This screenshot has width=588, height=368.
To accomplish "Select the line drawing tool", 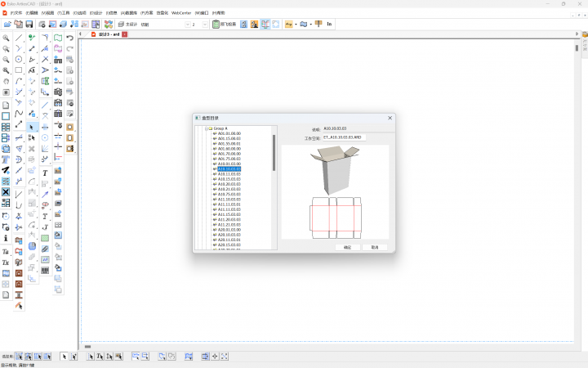I will [x=19, y=38].
